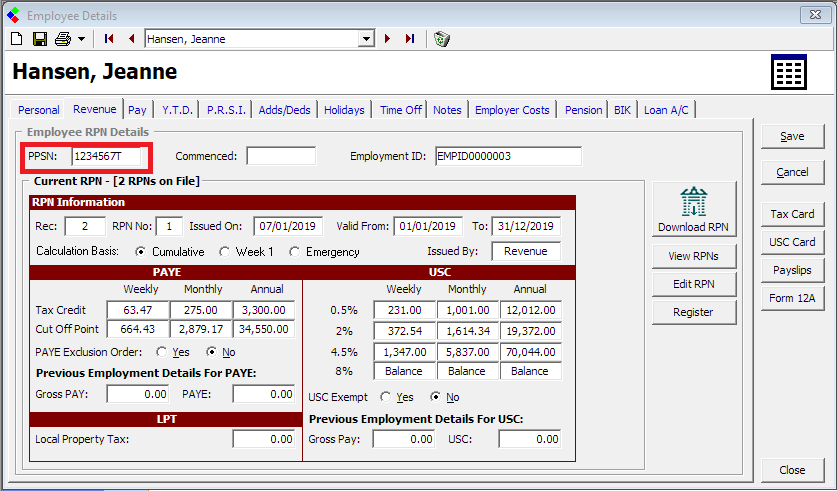Click the floppy disk Save icon
The image size is (837, 491).
40,39
